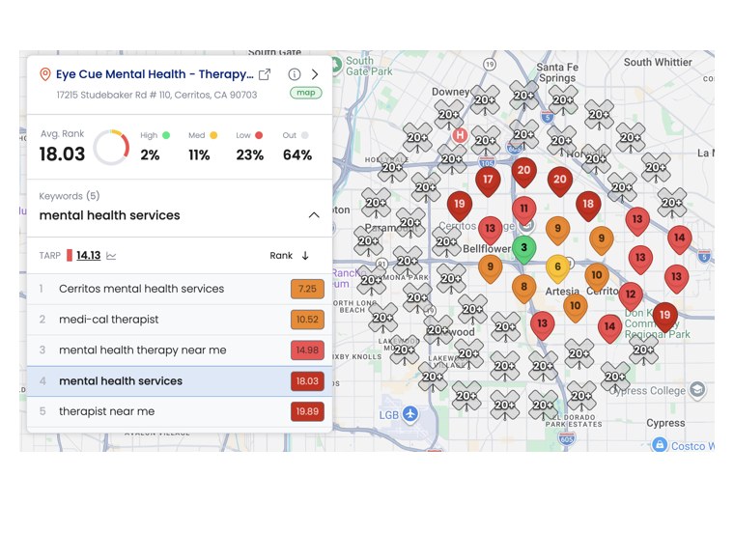The height and width of the screenshot is (560, 734).
Task: Select therapist near me keyword row
Action: pos(180,411)
